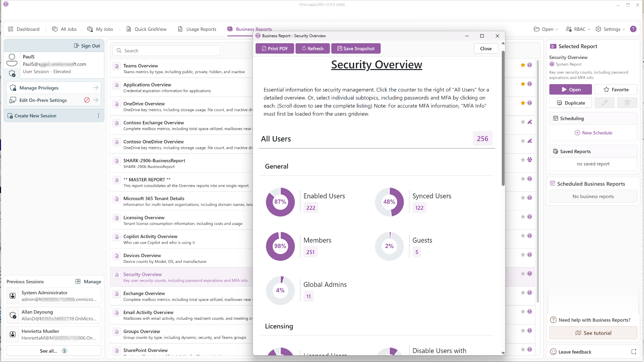Toggle favorite star for Contoso Exchange Overview
Screen dimensions: 644x362
(x=523, y=122)
